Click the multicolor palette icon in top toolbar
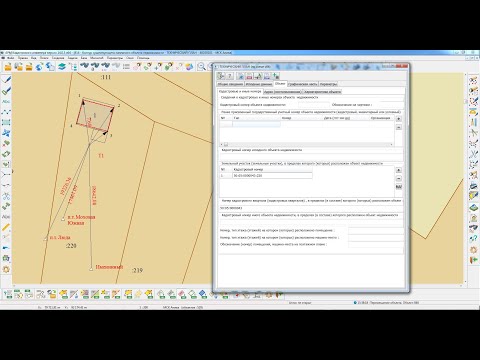The width and height of the screenshot is (480, 360). tap(189, 67)
